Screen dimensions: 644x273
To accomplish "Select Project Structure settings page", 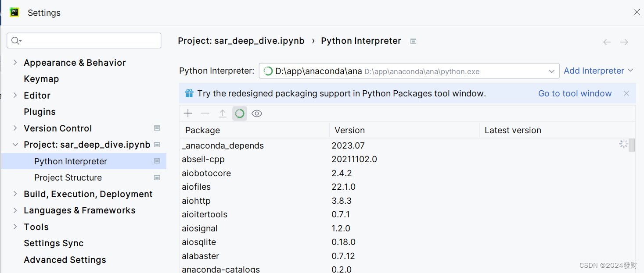I will tap(68, 177).
